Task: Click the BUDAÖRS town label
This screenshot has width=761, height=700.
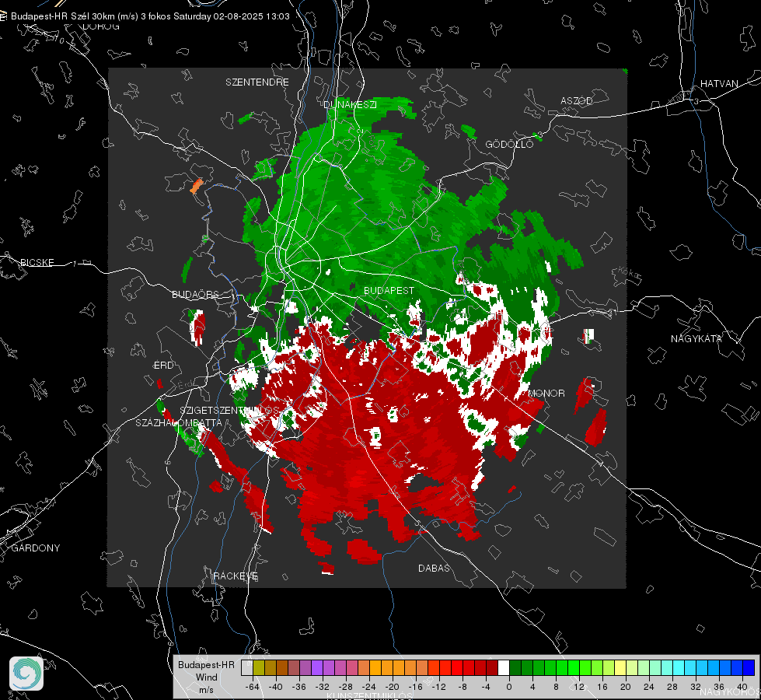Action: pos(195,294)
